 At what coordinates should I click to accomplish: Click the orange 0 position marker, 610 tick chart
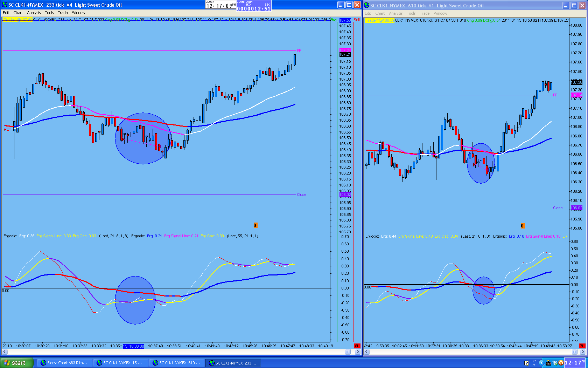[x=523, y=226]
